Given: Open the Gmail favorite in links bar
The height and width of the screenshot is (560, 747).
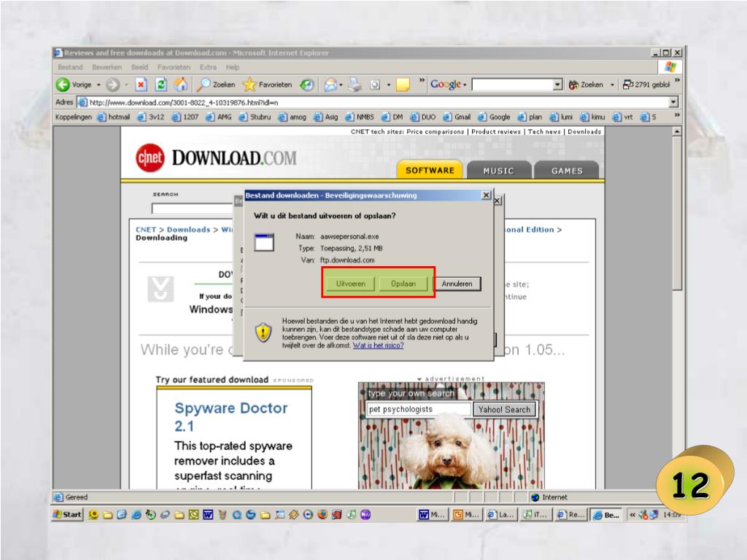Looking at the screenshot, I should 457,117.
